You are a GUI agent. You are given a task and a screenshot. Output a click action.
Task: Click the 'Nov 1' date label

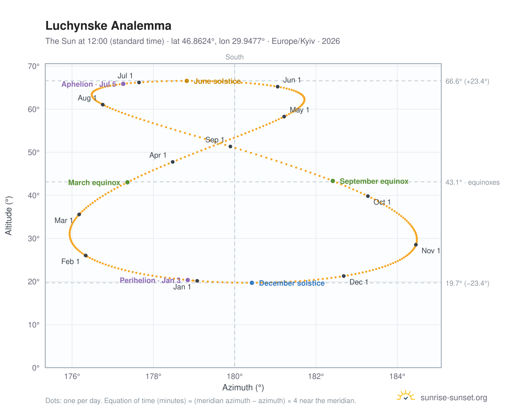point(431,251)
